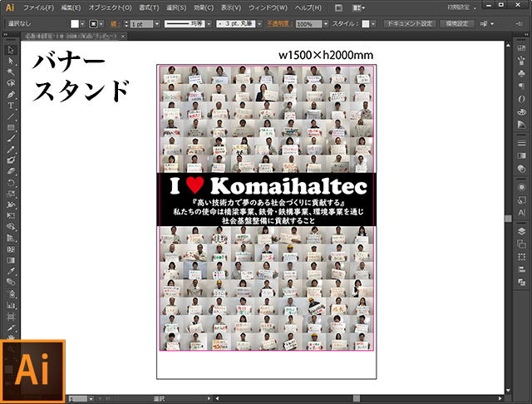Open the Symbols panel icon
The width and height of the screenshot is (532, 404).
coord(521,74)
